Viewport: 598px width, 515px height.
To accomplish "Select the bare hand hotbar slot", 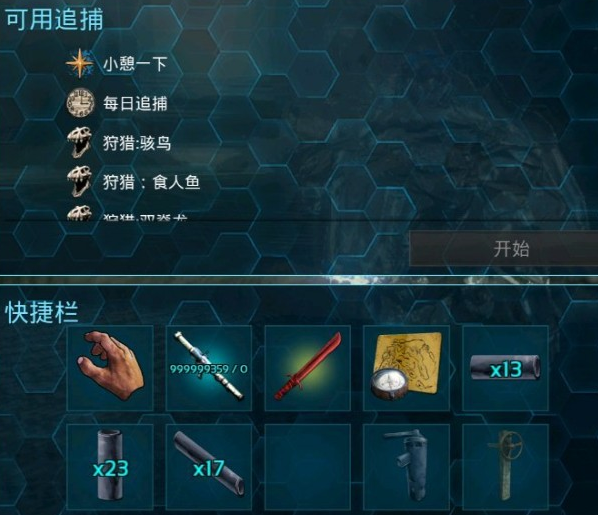I will tap(110, 368).
